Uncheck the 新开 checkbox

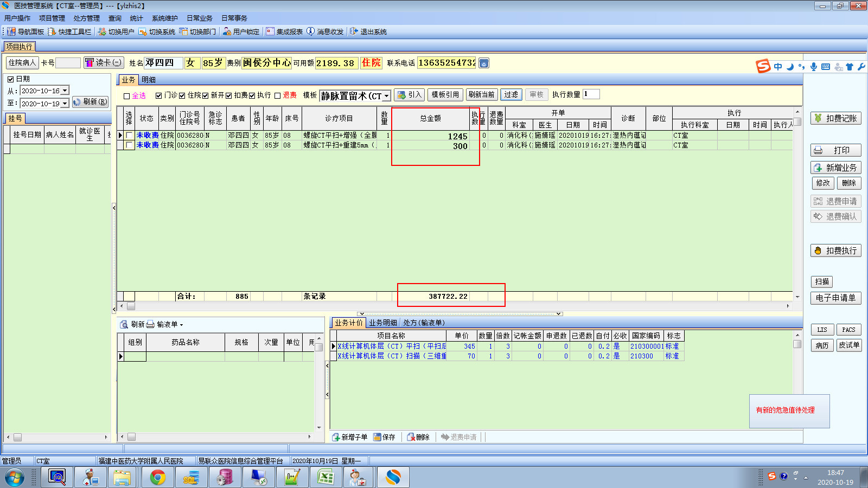click(206, 95)
